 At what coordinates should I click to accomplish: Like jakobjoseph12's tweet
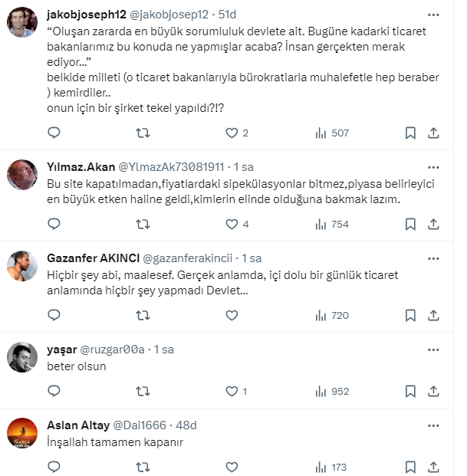(x=232, y=133)
